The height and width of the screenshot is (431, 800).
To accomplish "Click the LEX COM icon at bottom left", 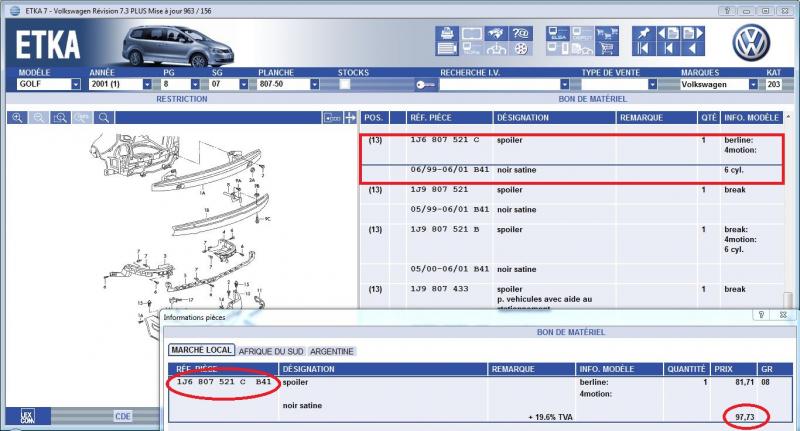I will coord(28,416).
